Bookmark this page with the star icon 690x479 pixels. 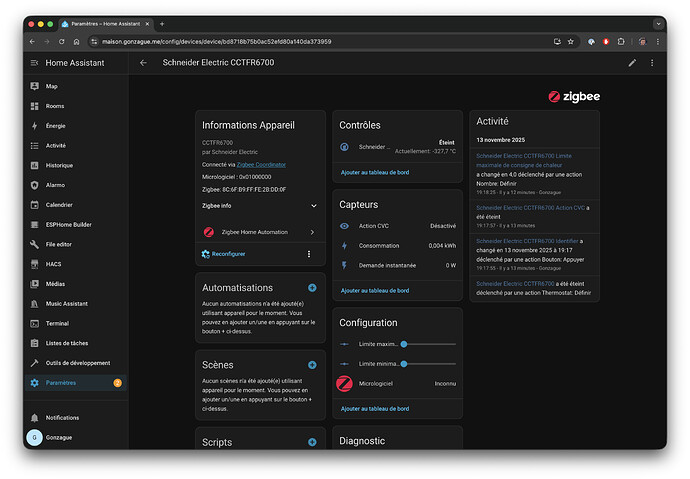pyautogui.click(x=571, y=42)
